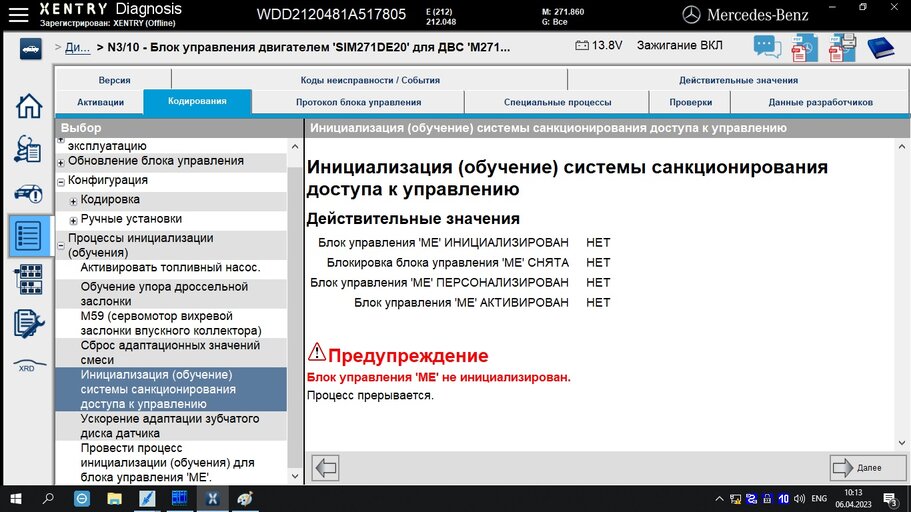Screen dimensions: 911x512
Task: Open Windows taskbar search
Action: point(48,499)
